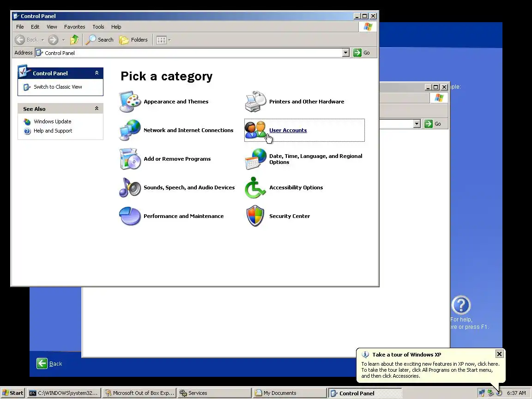
Task: Click the Network and Internet Connections link
Action: click(x=188, y=130)
